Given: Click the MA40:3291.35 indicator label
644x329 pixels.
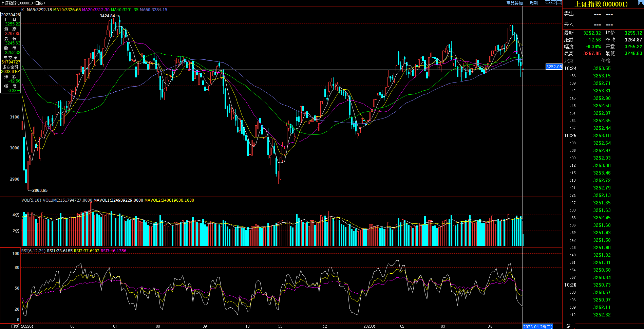Looking at the screenshot, I should [125, 10].
